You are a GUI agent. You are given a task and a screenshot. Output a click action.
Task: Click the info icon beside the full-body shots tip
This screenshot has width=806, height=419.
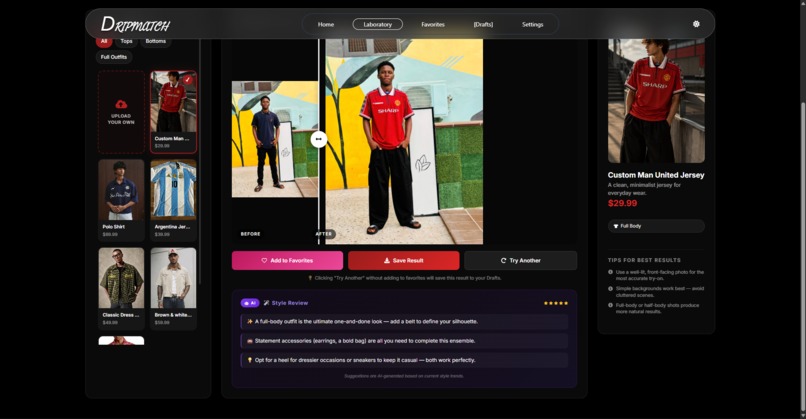(610, 305)
